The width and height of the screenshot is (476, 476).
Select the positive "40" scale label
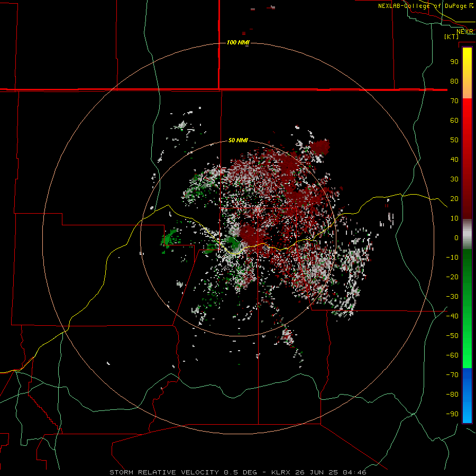[x=454, y=159]
